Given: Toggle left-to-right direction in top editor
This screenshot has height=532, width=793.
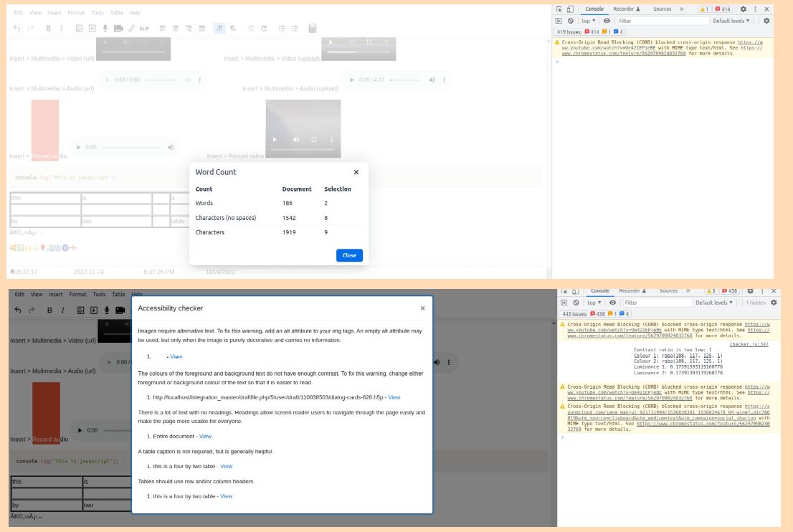Looking at the screenshot, I should tap(219, 28).
